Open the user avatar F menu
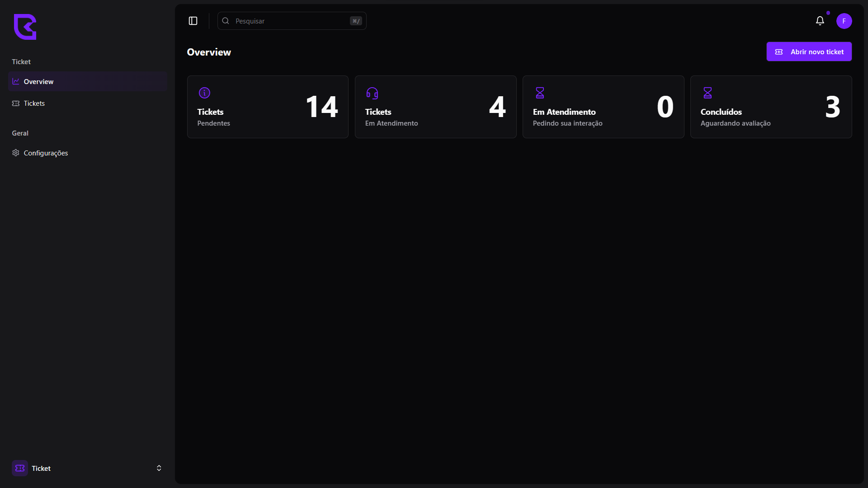Viewport: 868px width, 488px height. (844, 21)
